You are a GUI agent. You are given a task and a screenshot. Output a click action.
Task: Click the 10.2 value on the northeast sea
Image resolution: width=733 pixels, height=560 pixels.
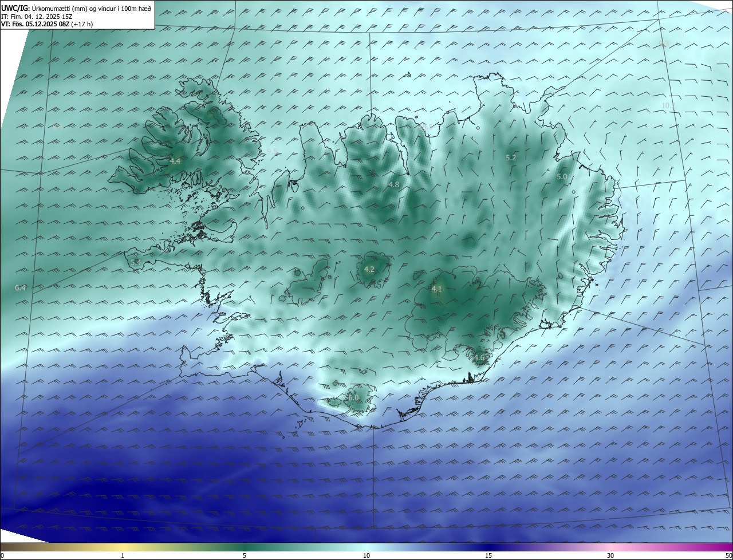(x=668, y=105)
